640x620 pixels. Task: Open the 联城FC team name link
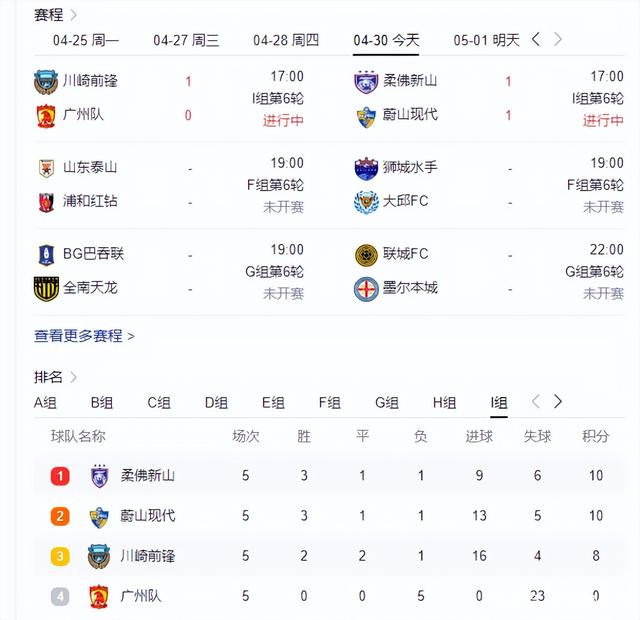[405, 254]
